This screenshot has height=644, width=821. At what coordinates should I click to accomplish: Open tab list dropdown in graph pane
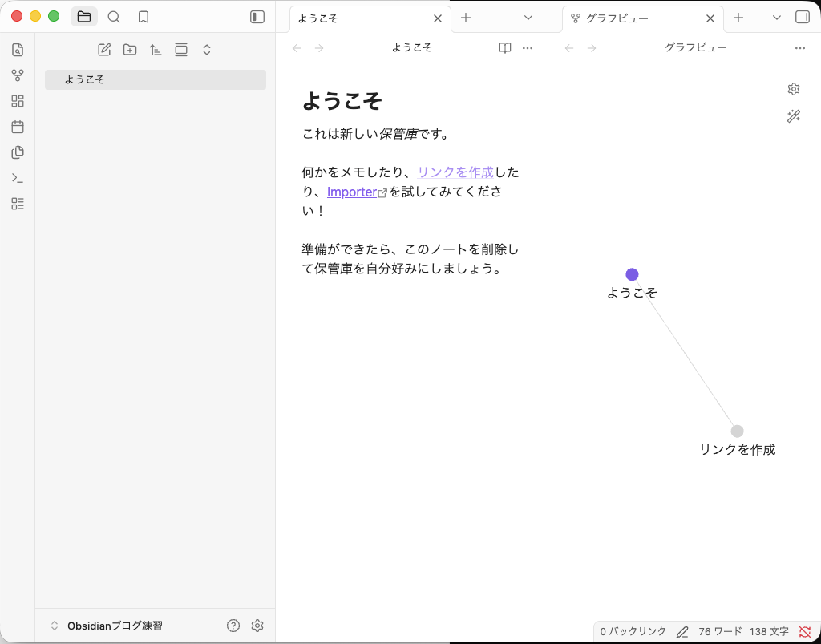(777, 18)
